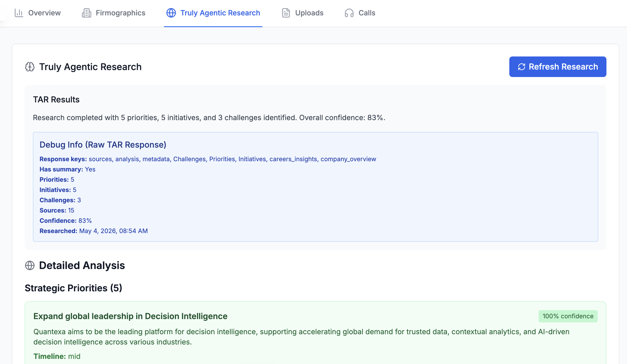Select the Truly Agentic Research tab
This screenshot has width=627, height=364.
coord(213,13)
